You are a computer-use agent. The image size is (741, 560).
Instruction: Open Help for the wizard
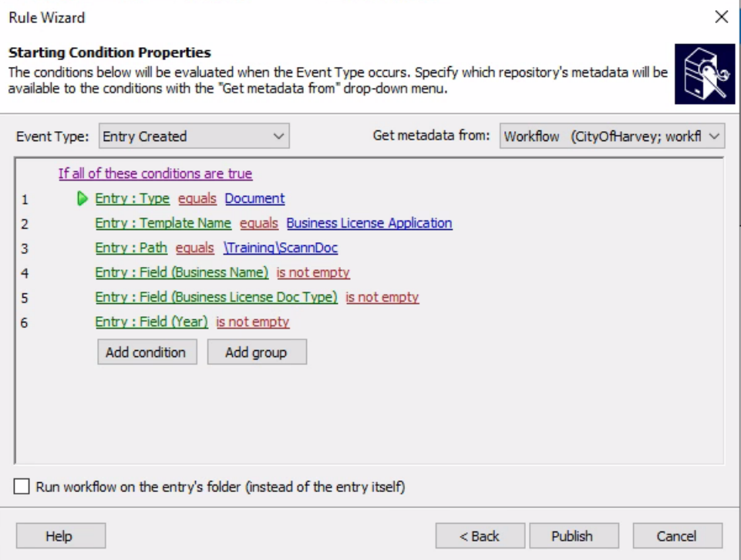click(60, 536)
